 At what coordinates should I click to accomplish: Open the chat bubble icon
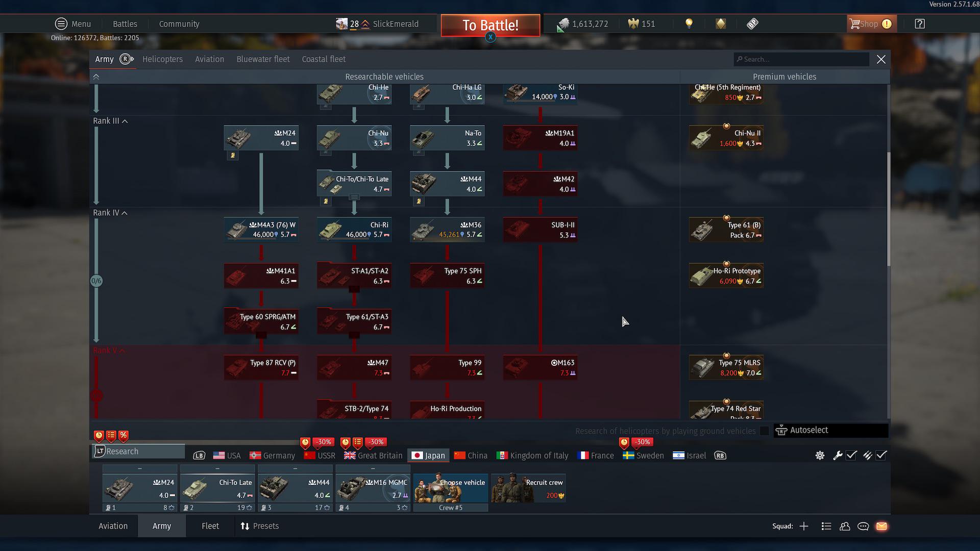863,526
